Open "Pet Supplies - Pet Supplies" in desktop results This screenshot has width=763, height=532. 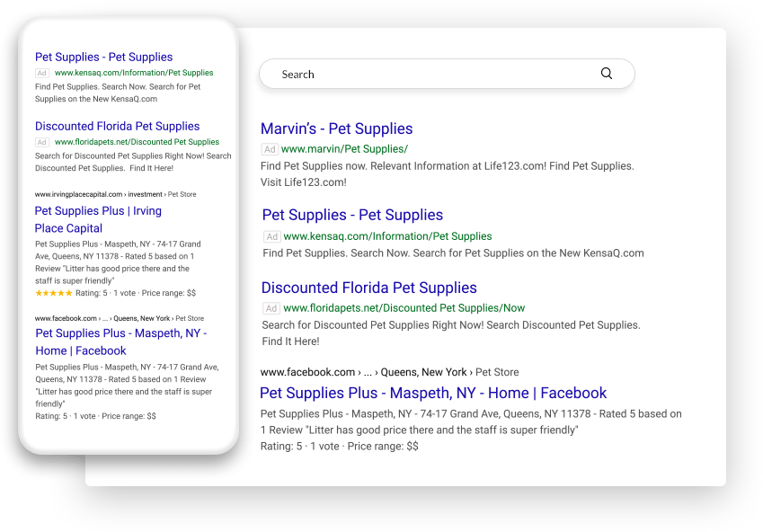pos(352,215)
